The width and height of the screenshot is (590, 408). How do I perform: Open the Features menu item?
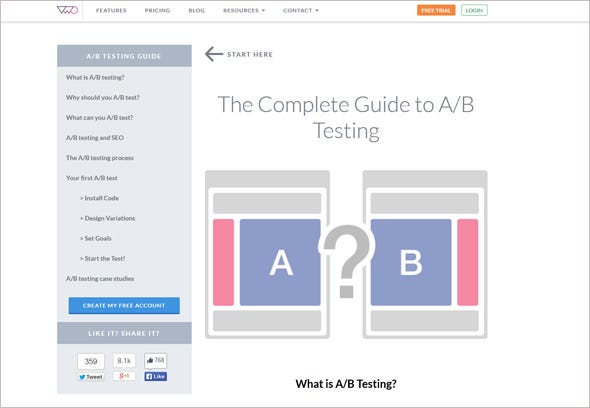pos(111,11)
